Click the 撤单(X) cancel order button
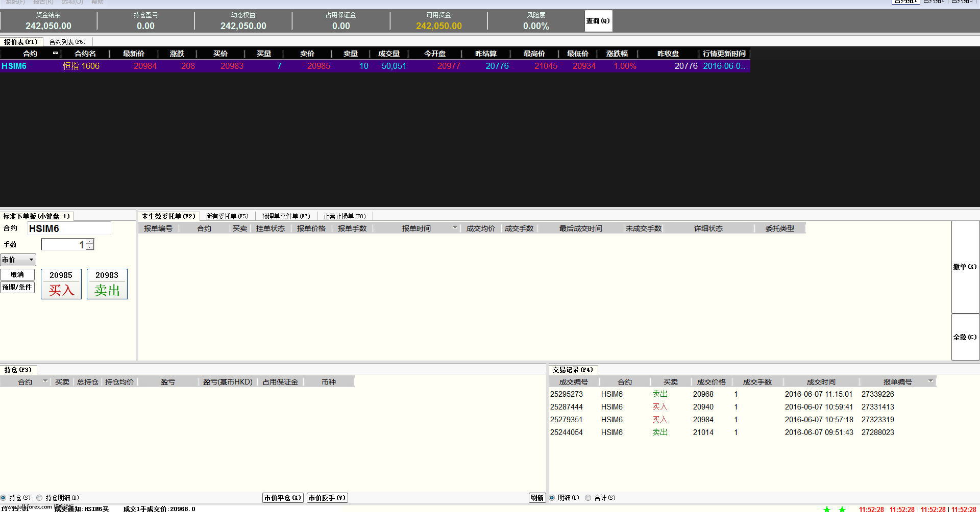Image resolution: width=980 pixels, height=512 pixels. [x=965, y=267]
